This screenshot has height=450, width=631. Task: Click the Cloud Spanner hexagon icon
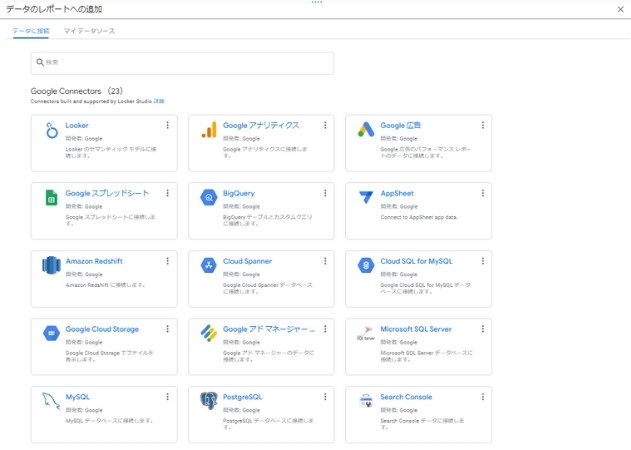[209, 265]
